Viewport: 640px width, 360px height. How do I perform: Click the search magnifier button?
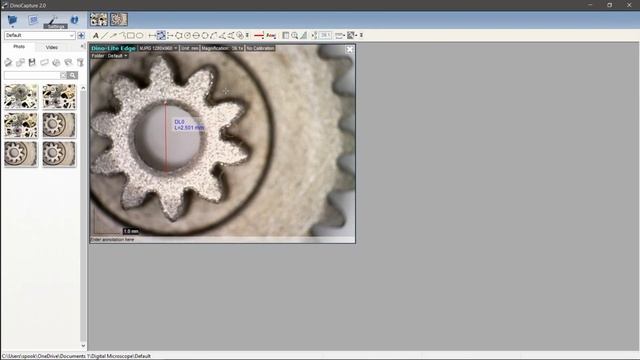coord(72,75)
